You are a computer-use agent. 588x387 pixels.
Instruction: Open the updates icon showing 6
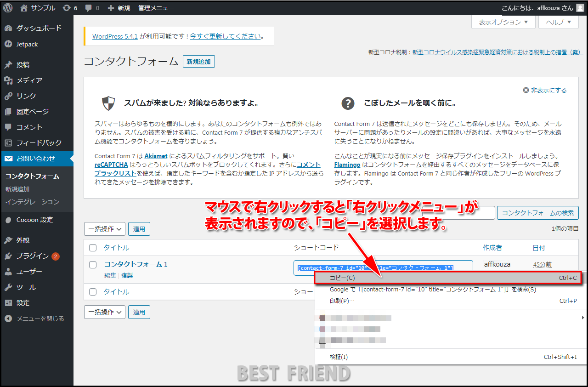[69, 8]
